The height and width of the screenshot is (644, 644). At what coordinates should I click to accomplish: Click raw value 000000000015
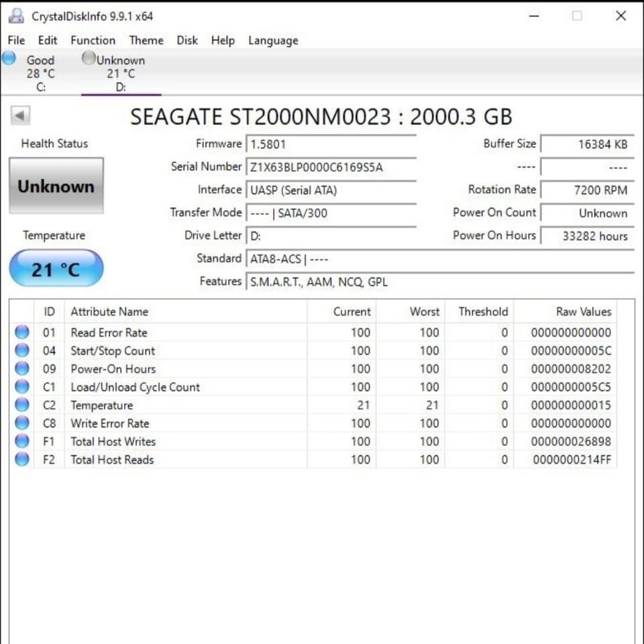(571, 405)
